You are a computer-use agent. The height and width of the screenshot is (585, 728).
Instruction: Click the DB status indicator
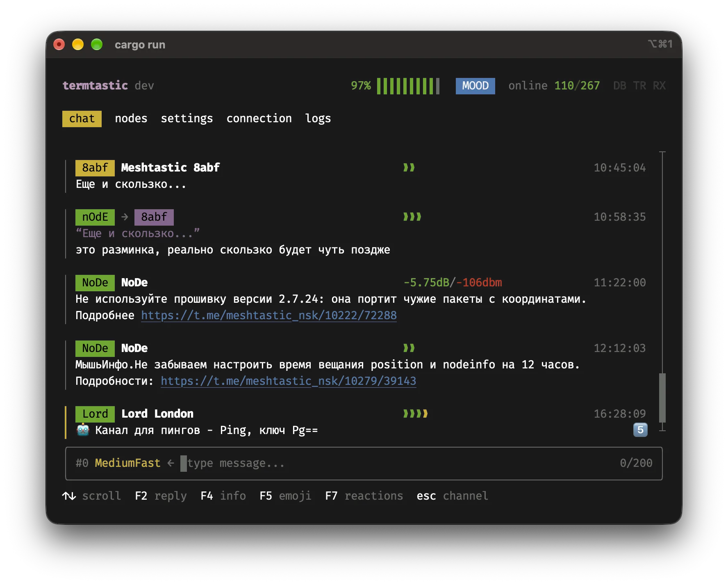(620, 86)
